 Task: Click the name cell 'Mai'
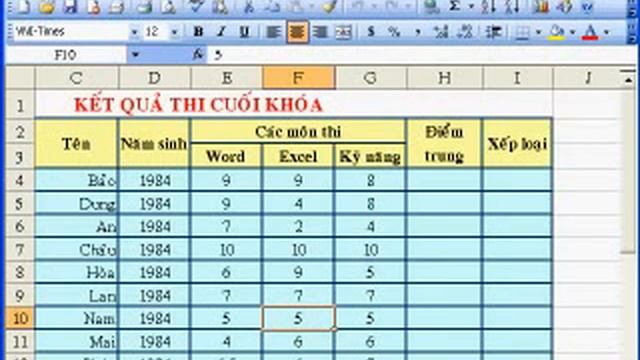pyautogui.click(x=76, y=341)
